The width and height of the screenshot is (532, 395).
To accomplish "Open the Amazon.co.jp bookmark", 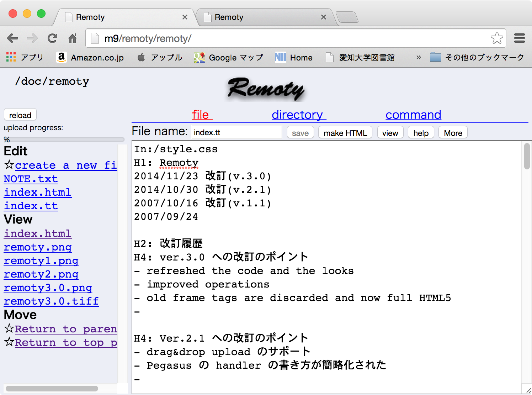I will pyautogui.click(x=90, y=57).
